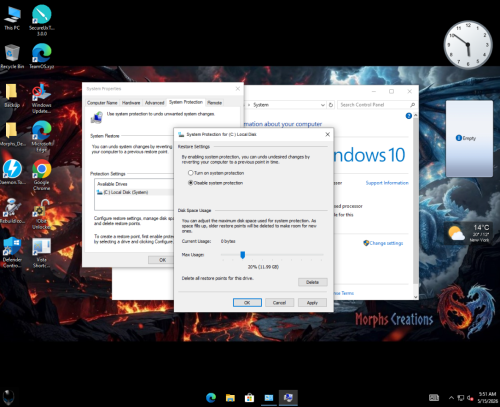500x407 pixels.
Task: Open Vista Shortcut desktop icon
Action: coord(42,253)
